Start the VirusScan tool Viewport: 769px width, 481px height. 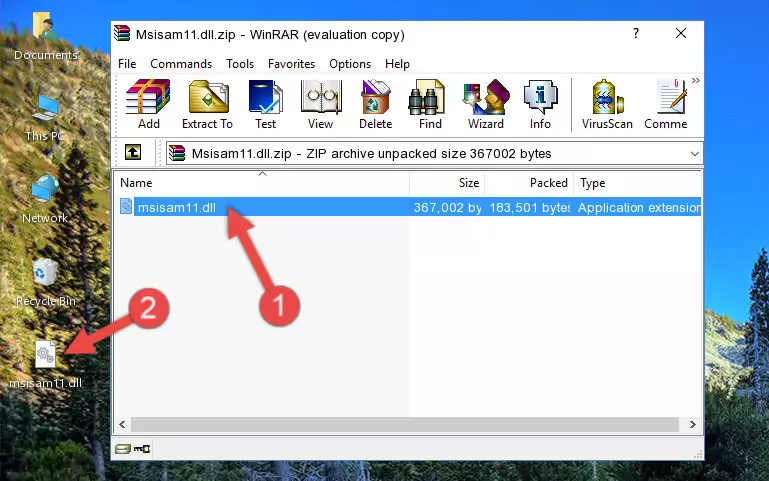(x=607, y=104)
